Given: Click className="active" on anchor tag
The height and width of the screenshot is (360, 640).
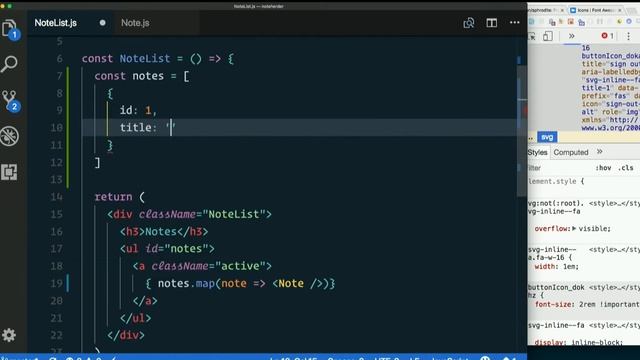Looking at the screenshot, I should 208,266.
